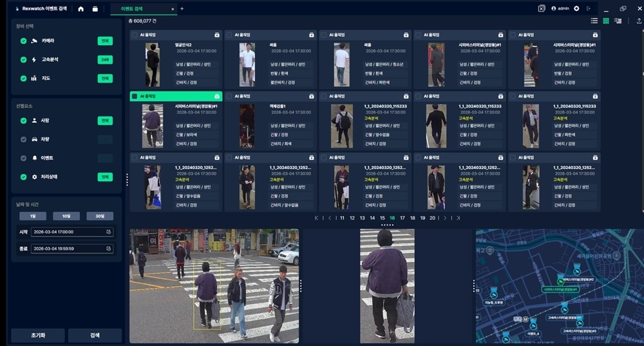Click the calendar icon in 시작 date field
The width and height of the screenshot is (644, 346).
(x=108, y=231)
